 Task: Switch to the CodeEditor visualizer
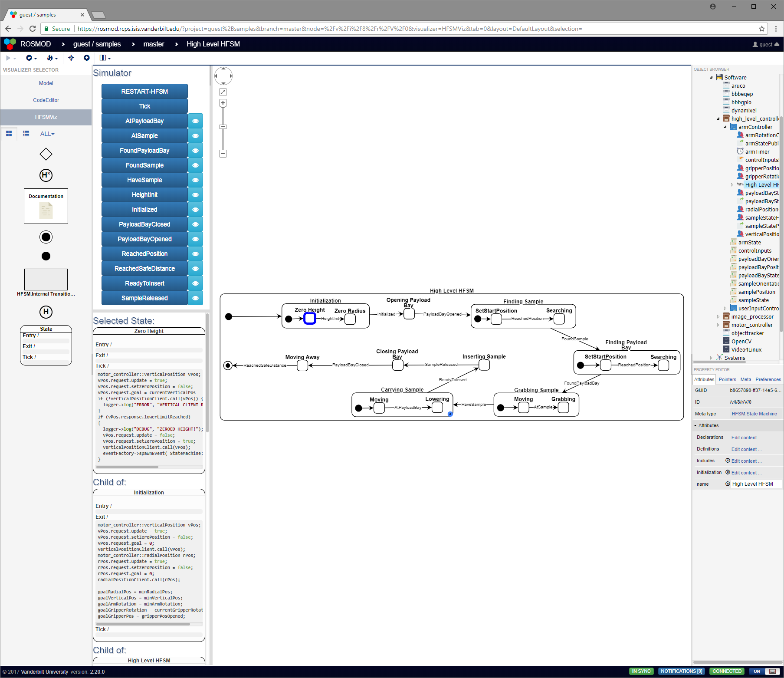click(46, 100)
